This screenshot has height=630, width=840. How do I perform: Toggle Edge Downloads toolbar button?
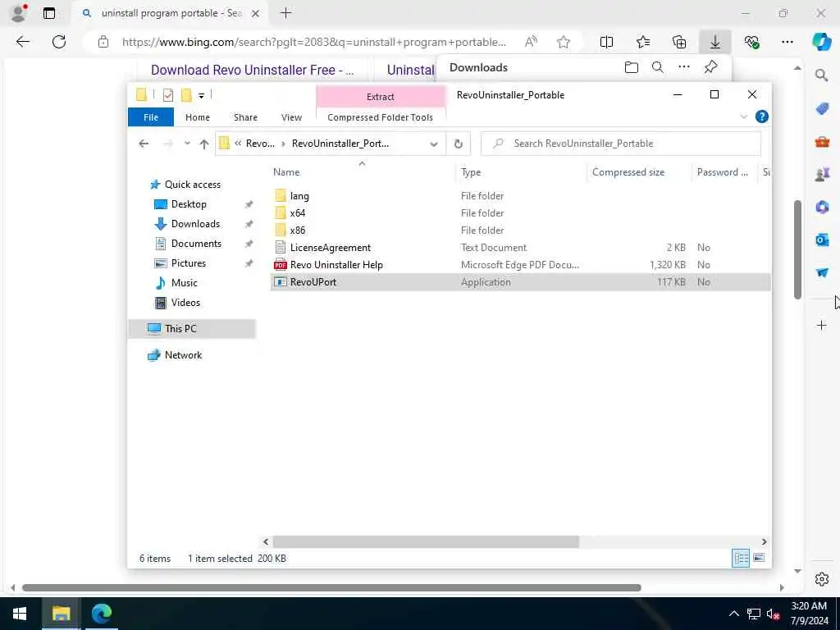click(715, 42)
